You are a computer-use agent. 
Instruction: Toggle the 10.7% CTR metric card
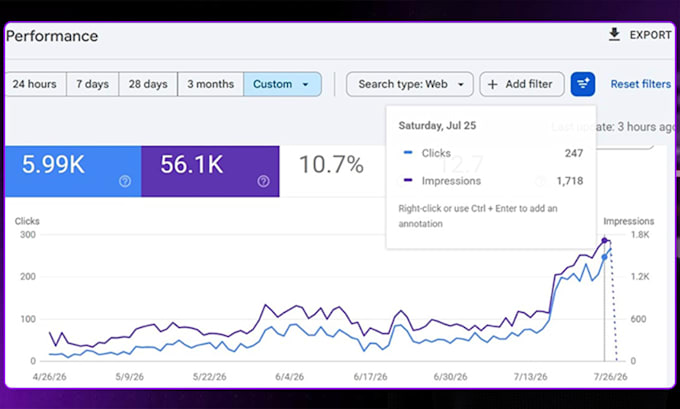pos(332,171)
